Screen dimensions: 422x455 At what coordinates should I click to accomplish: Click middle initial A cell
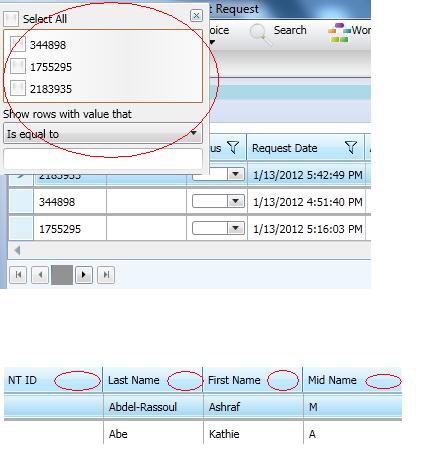point(353,434)
